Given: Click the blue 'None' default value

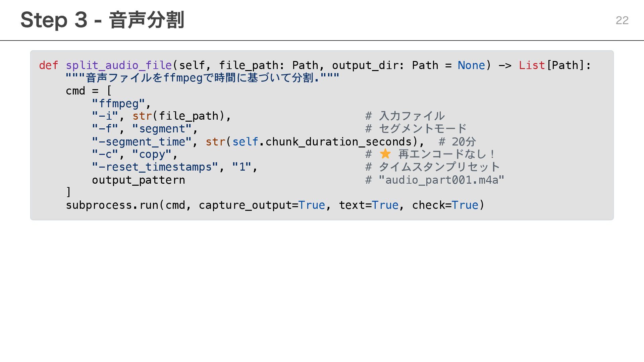Looking at the screenshot, I should [471, 65].
